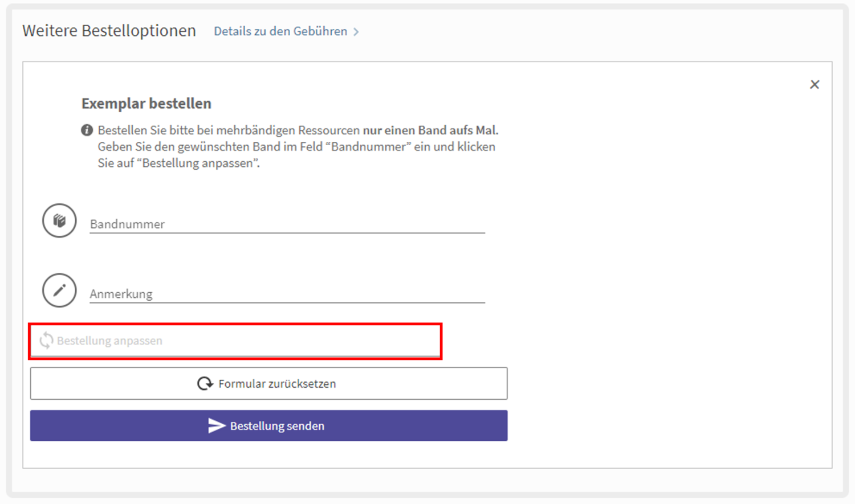Click the circular reset arrow icon
Screen dimensions: 855x504
(x=205, y=384)
